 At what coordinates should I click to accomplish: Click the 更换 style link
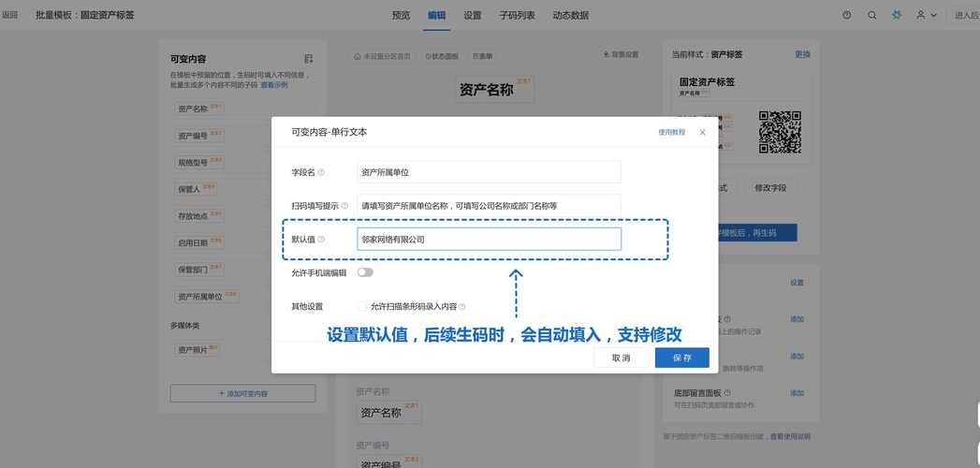click(x=802, y=54)
